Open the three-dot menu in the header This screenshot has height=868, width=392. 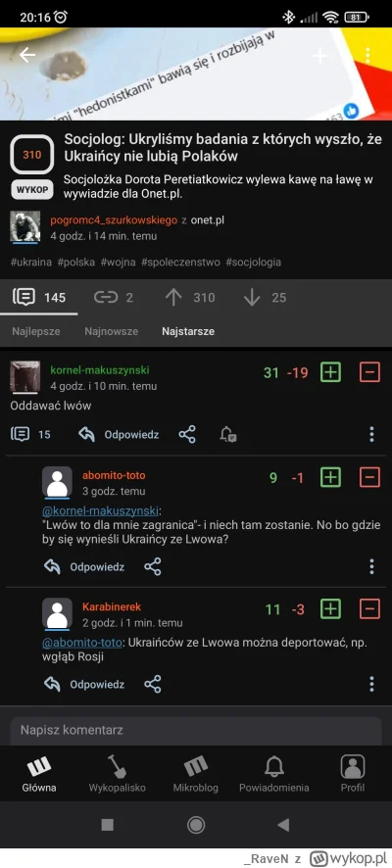tap(368, 56)
